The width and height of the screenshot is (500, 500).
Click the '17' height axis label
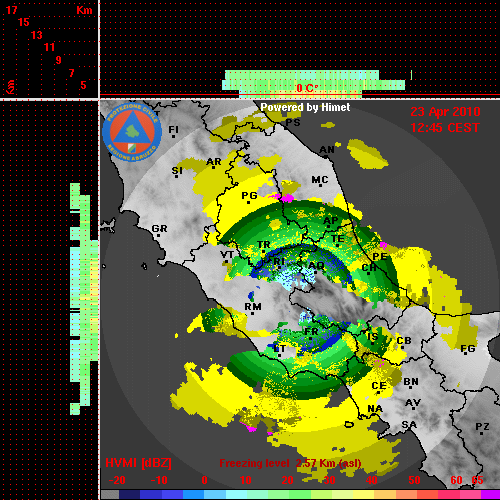pos(11,10)
